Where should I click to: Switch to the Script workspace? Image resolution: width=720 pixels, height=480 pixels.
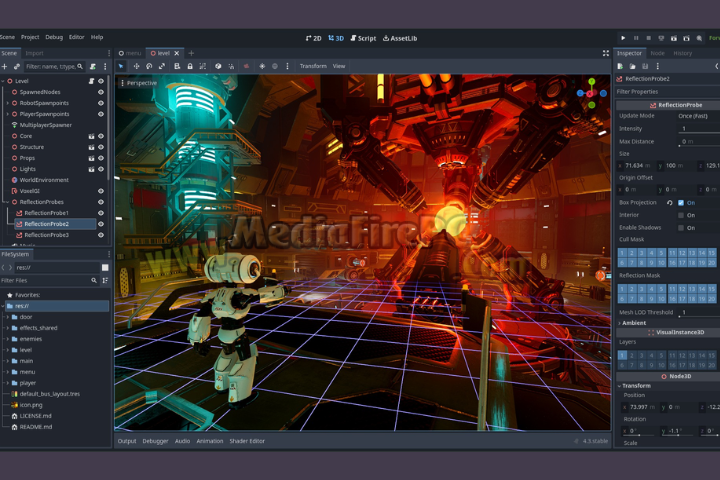coord(363,38)
